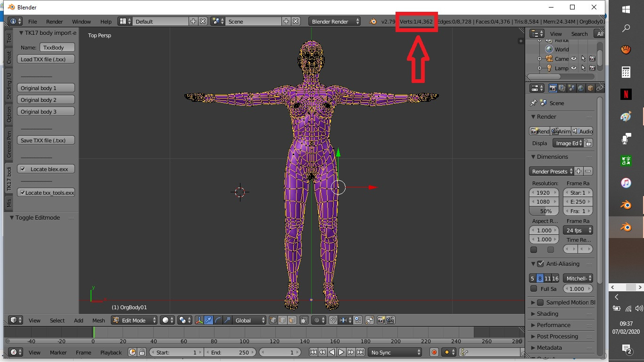The image size is (644, 362).
Task: Hide the Lamp using its eye icon
Action: pos(574,68)
